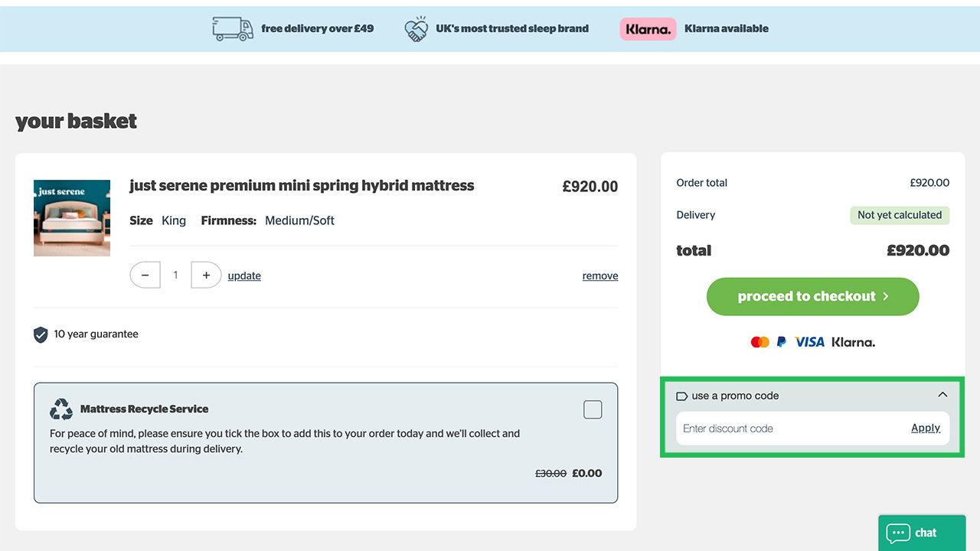This screenshot has width=980, height=551.
Task: Click the promo code tag icon
Action: pos(681,396)
